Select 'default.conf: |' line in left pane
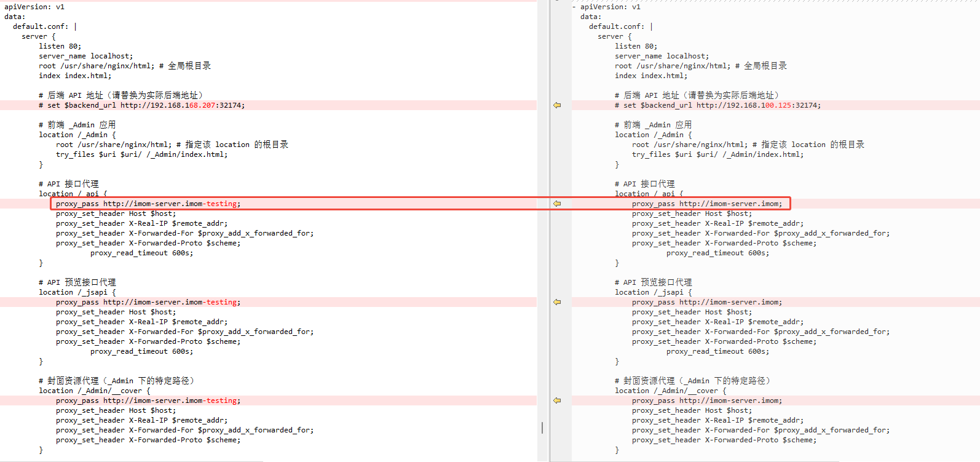 [x=45, y=26]
